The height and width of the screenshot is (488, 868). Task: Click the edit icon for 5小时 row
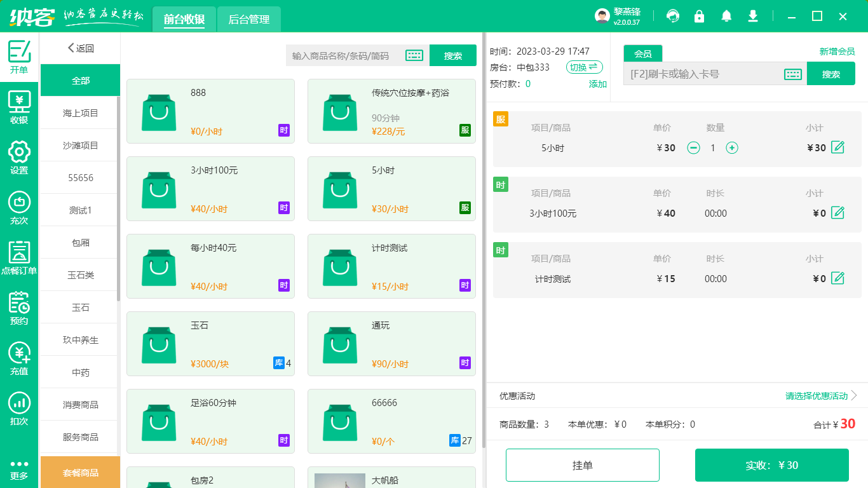coord(837,147)
